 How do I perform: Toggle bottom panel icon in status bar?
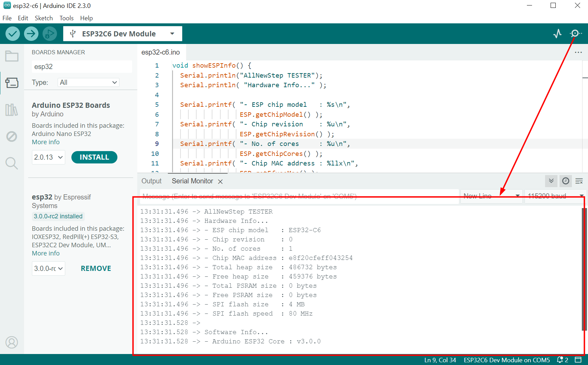578,360
